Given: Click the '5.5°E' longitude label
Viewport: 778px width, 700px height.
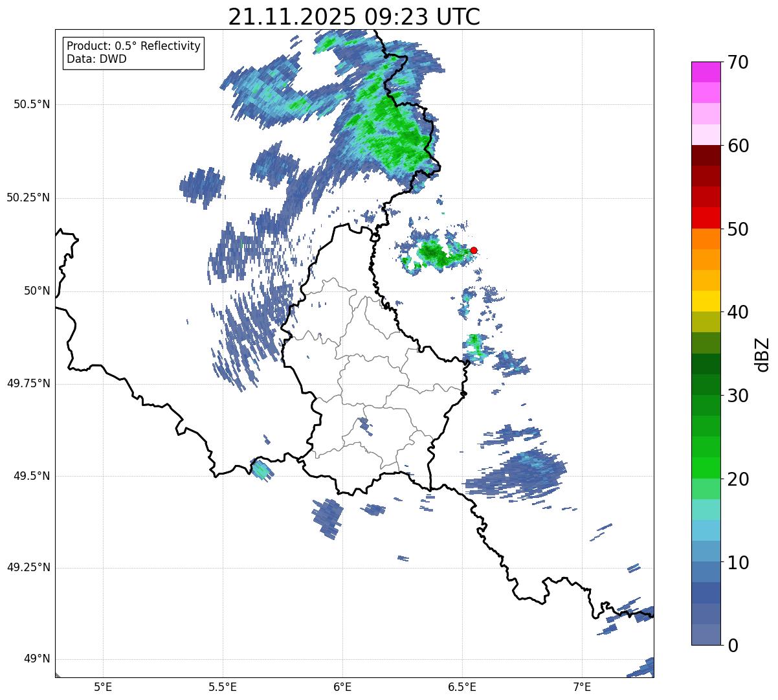Looking at the screenshot, I should [x=223, y=686].
